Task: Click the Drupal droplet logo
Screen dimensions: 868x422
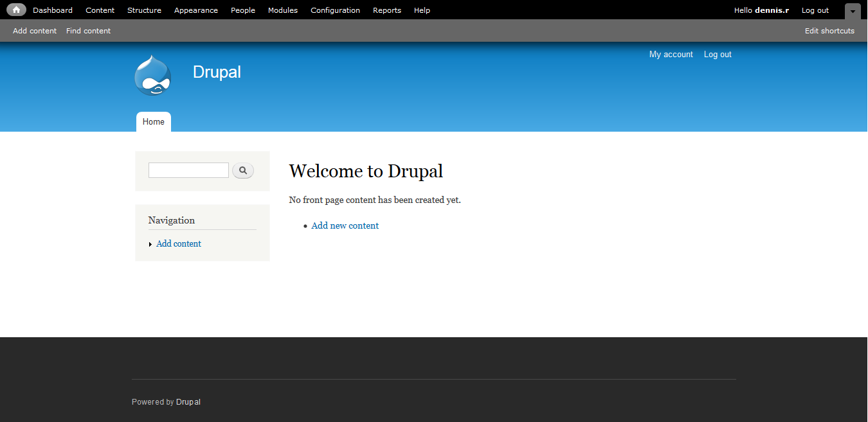Action: click(153, 75)
